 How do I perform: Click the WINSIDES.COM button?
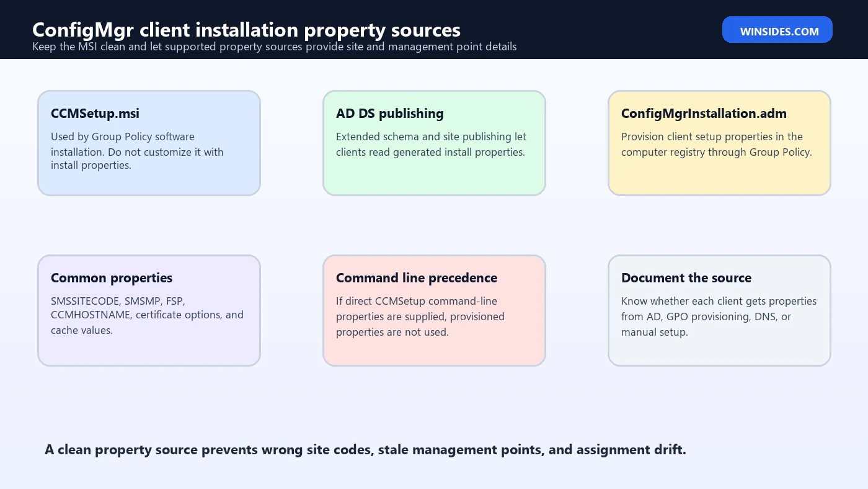click(x=777, y=30)
